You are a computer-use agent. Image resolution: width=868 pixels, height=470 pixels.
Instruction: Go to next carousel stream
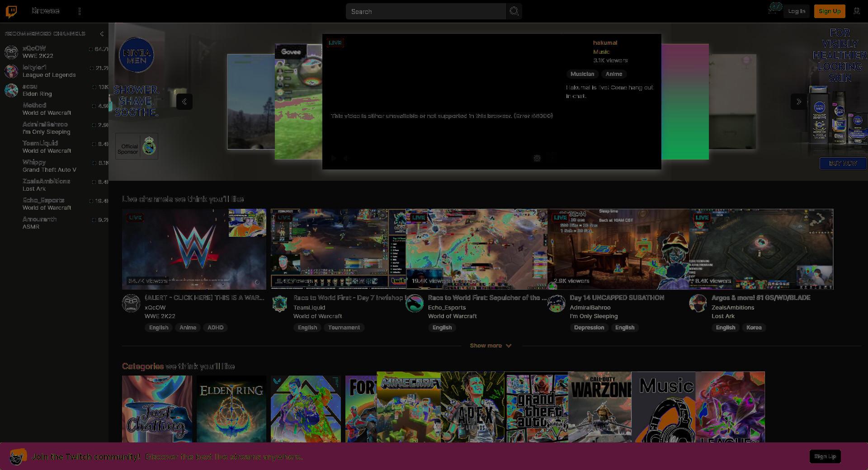799,102
